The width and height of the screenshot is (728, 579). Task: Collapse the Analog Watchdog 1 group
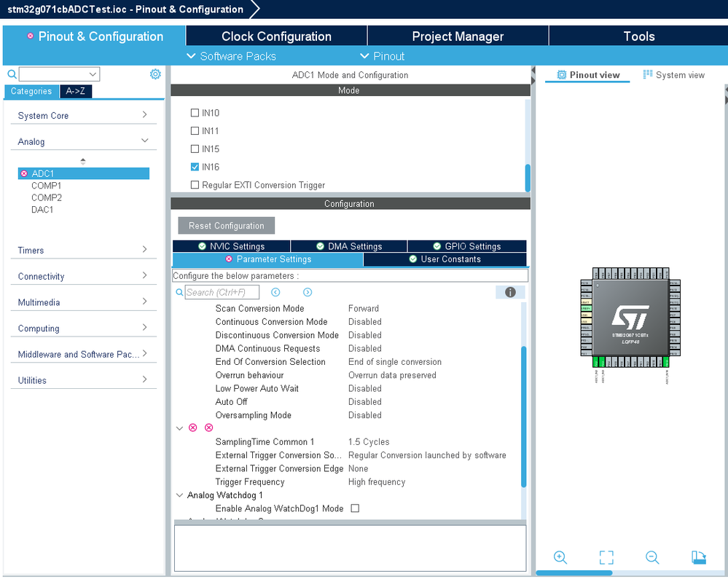click(x=180, y=495)
